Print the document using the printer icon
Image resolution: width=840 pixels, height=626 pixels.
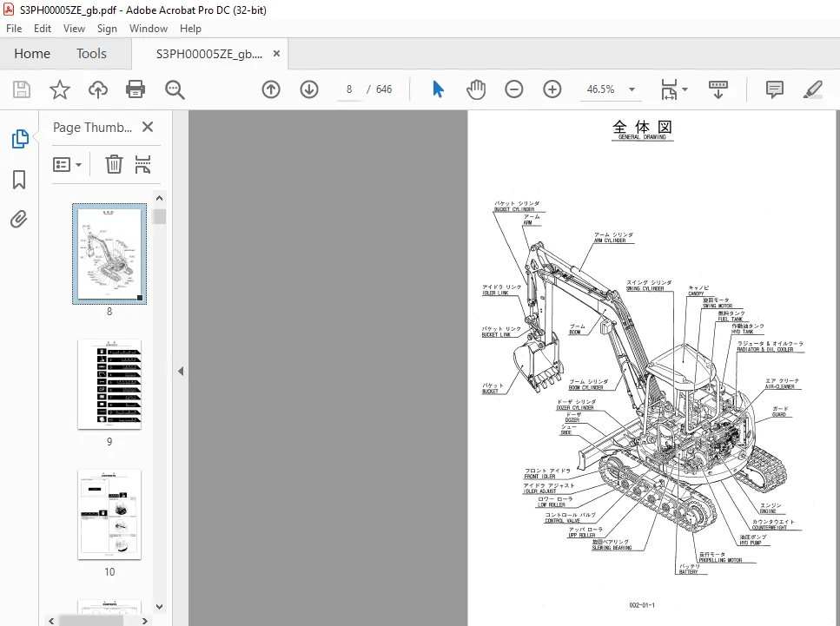coord(136,89)
